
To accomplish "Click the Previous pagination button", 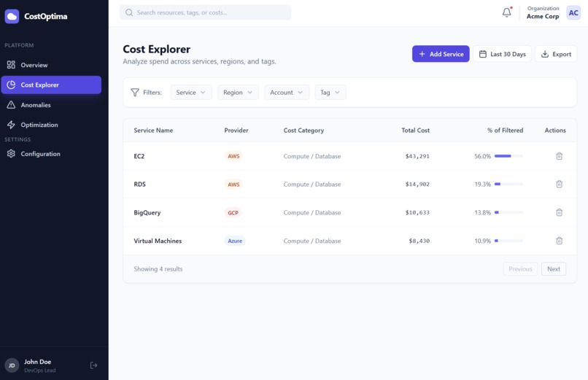I will coord(520,268).
